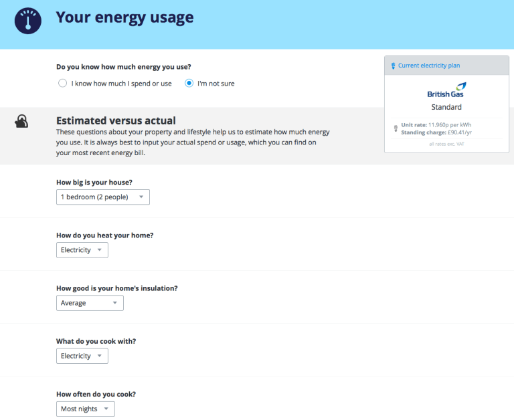Open the home insulation dropdown showing Average
514x420 pixels.
click(90, 303)
